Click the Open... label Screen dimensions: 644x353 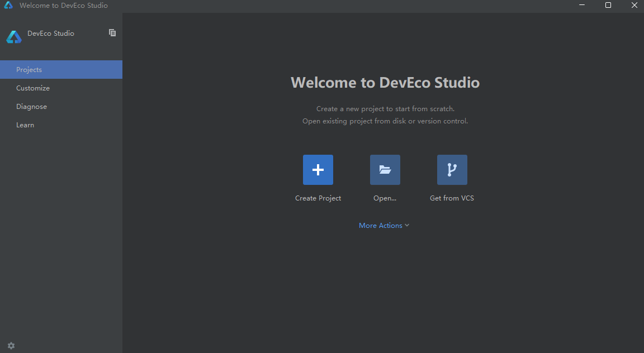click(385, 198)
